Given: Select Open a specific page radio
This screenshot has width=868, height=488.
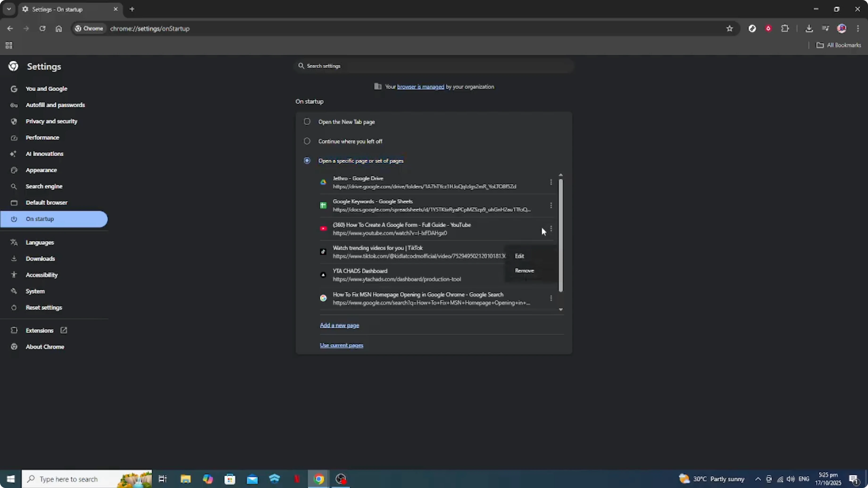Looking at the screenshot, I should (x=307, y=161).
